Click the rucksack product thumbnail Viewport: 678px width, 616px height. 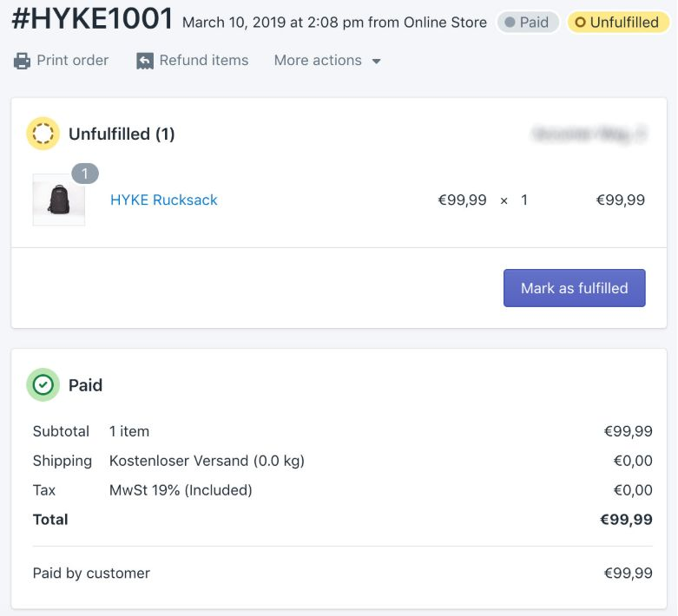point(59,200)
